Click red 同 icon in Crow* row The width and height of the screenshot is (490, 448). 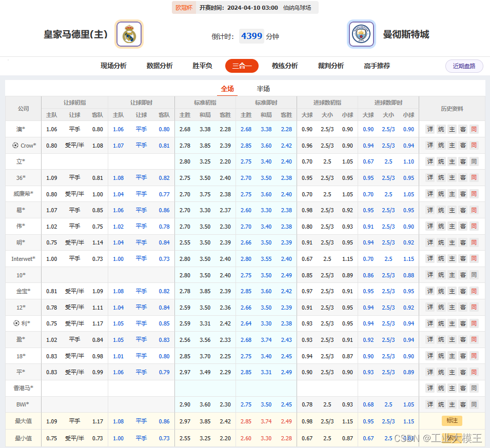[x=474, y=146]
